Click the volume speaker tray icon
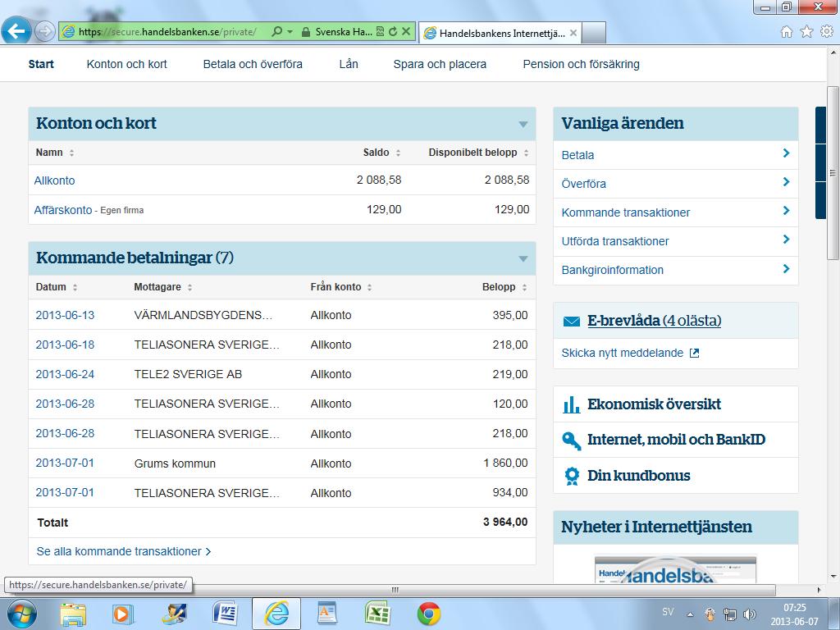This screenshot has width=840, height=630. (x=750, y=614)
